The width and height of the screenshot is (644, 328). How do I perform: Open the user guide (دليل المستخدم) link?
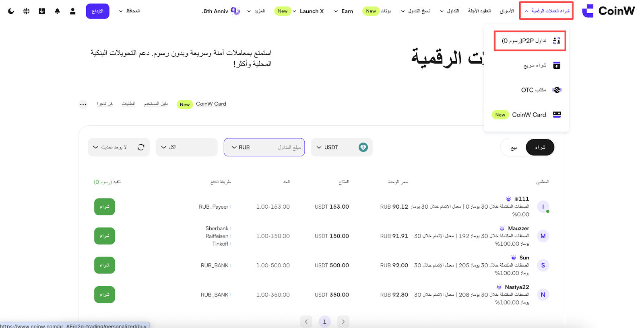tap(156, 104)
